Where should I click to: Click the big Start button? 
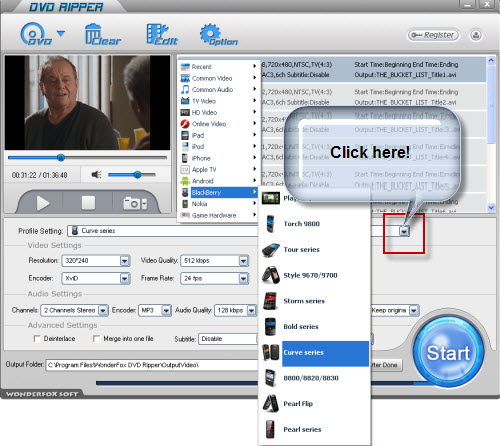click(x=448, y=352)
